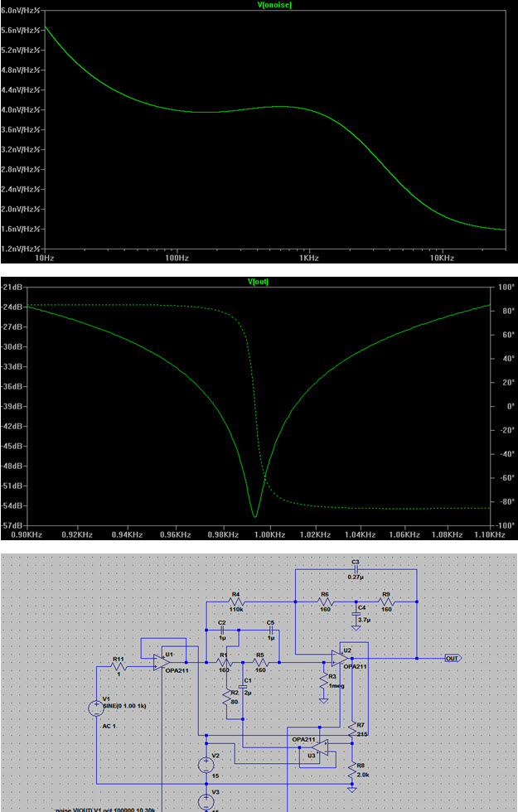Click ground symbol below R3
Screen dimensions: 518x812
click(324, 701)
